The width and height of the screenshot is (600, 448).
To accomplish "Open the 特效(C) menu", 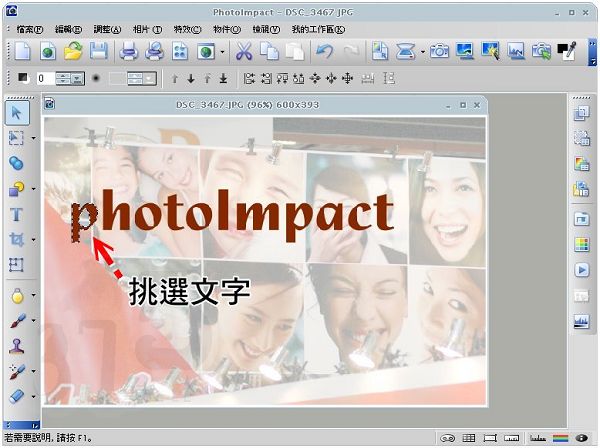I will [x=187, y=29].
